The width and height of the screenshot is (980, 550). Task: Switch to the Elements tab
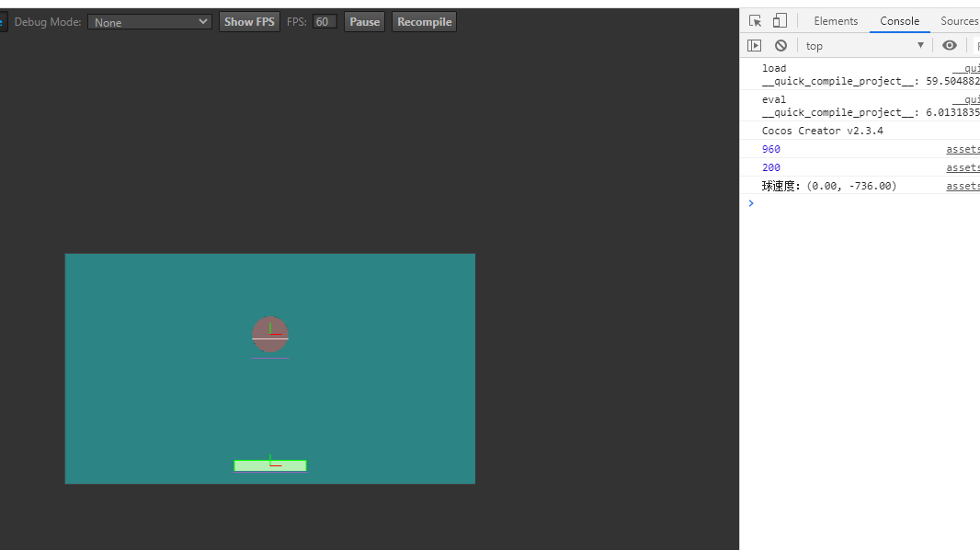tap(836, 20)
